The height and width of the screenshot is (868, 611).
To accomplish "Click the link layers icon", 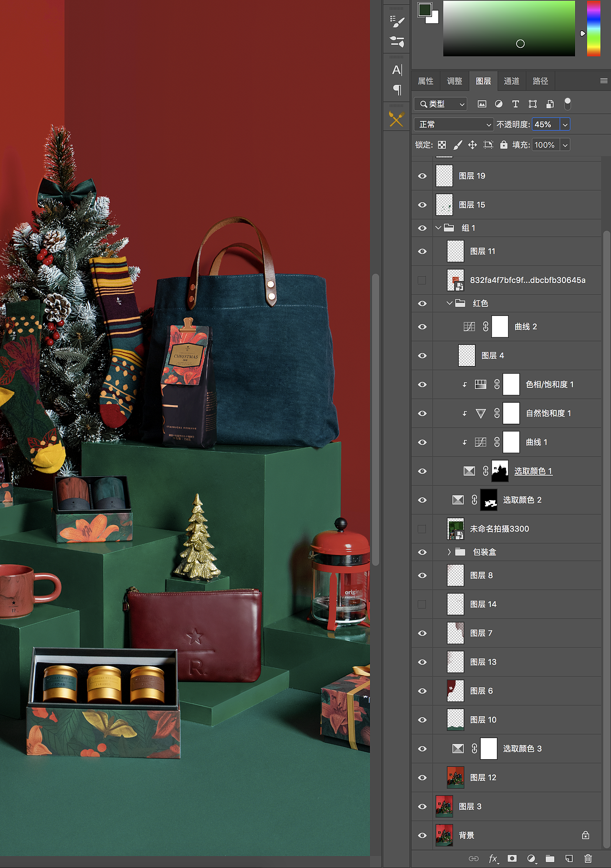I will pos(474,858).
